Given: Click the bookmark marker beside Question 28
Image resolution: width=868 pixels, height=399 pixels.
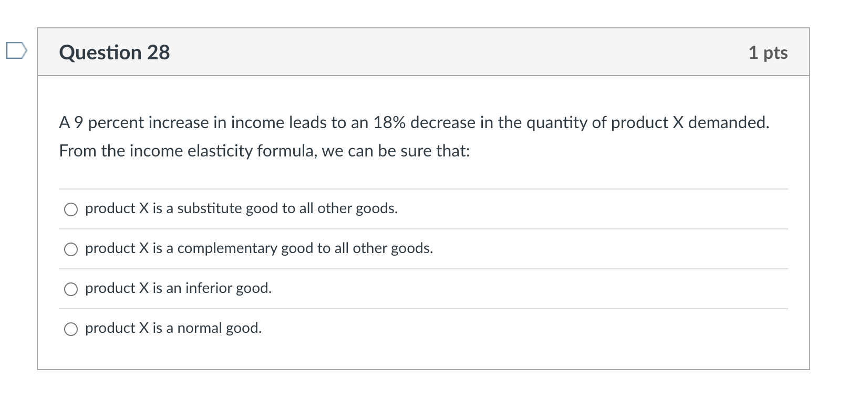Looking at the screenshot, I should 17,51.
